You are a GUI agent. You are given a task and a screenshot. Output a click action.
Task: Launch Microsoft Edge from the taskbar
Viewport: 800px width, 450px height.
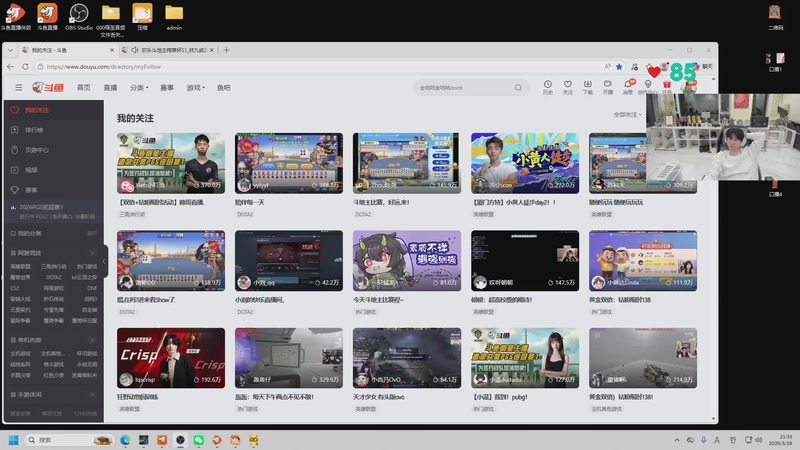click(x=126, y=440)
